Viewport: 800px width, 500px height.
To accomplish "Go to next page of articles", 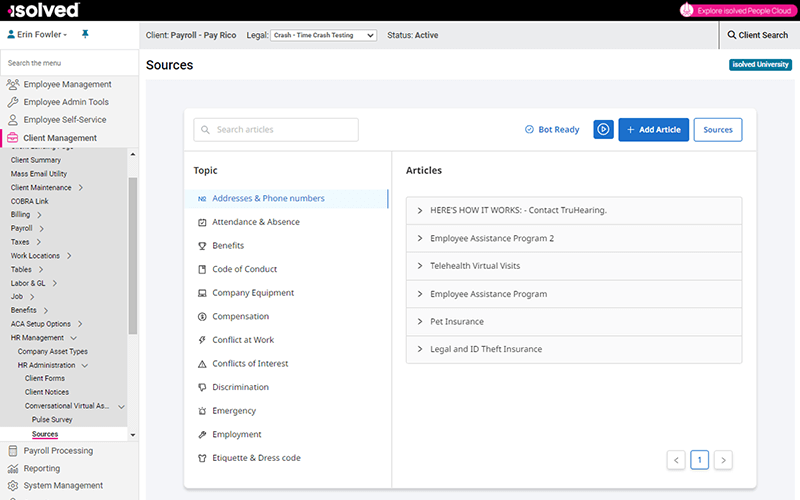I will (723, 460).
